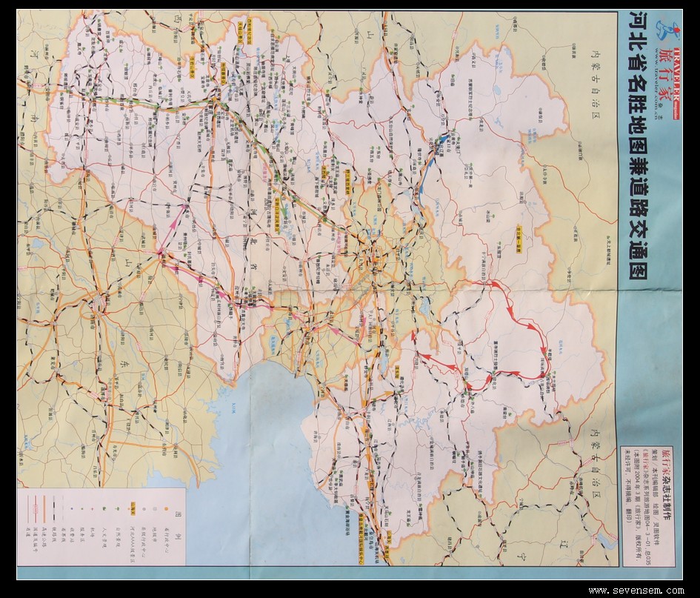Click the legend label 河北AAAA级景区
This screenshot has height=598, width=700.
pos(133,545)
